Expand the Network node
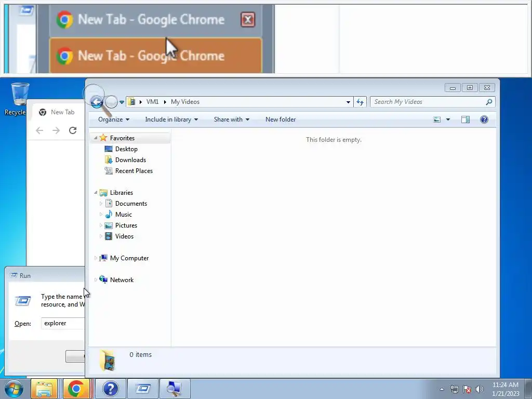 [96, 280]
